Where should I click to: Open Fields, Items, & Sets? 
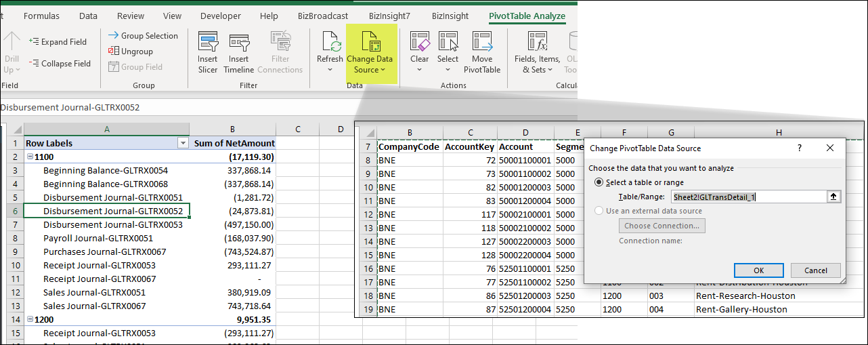tap(538, 53)
